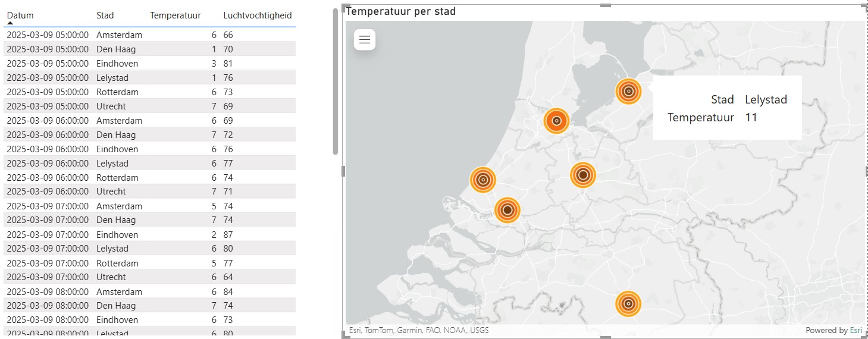Click humidity value 72 in the table
Viewport: 868px width, 339px height.
coord(228,135)
